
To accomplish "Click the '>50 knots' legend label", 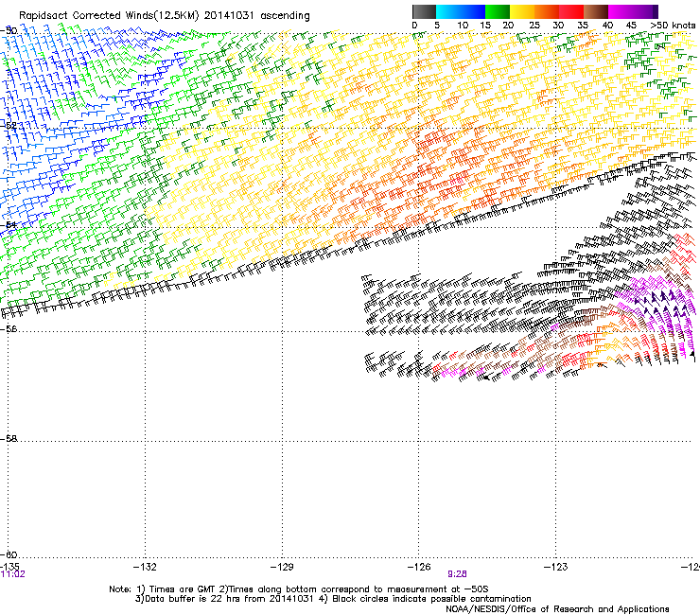I will pyautogui.click(x=673, y=25).
